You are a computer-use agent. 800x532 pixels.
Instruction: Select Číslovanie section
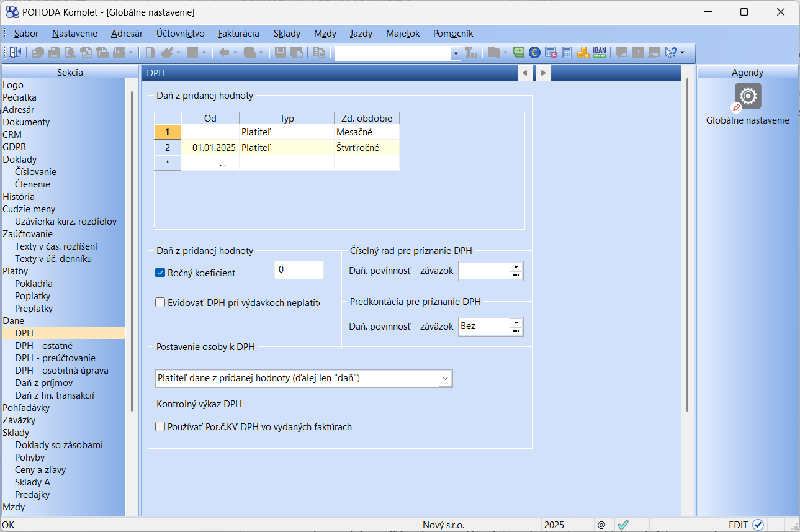(35, 172)
